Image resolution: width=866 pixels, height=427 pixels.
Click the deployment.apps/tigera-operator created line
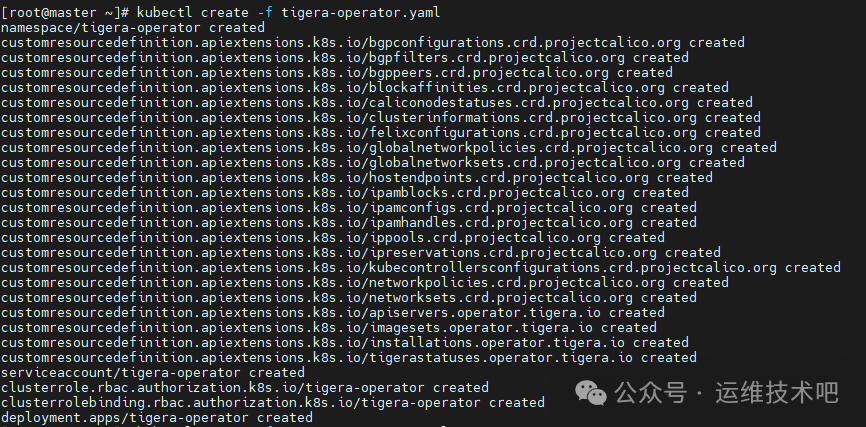pyautogui.click(x=156, y=417)
